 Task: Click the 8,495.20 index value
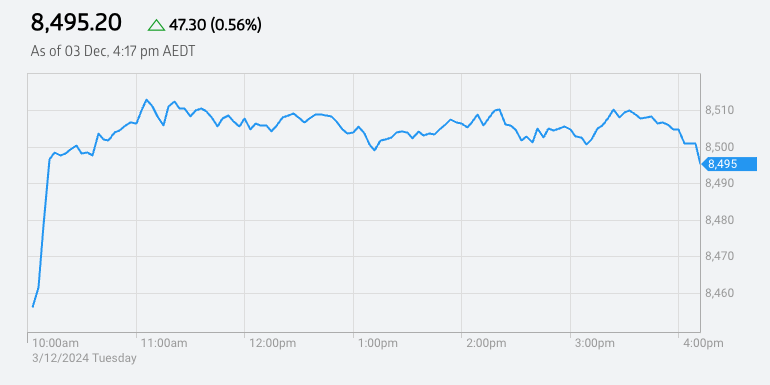tap(76, 23)
